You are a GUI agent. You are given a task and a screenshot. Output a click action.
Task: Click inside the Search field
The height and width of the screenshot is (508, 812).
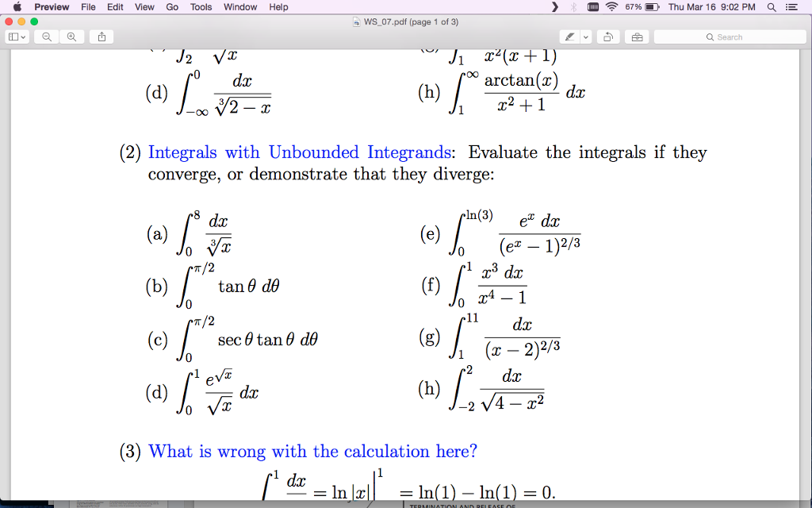click(x=730, y=37)
